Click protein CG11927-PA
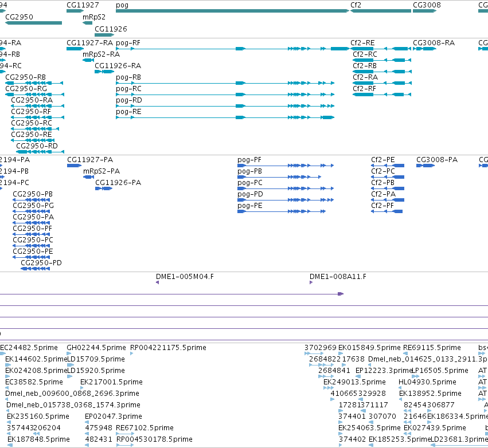This screenshot has height=448, width=488. 74,166
